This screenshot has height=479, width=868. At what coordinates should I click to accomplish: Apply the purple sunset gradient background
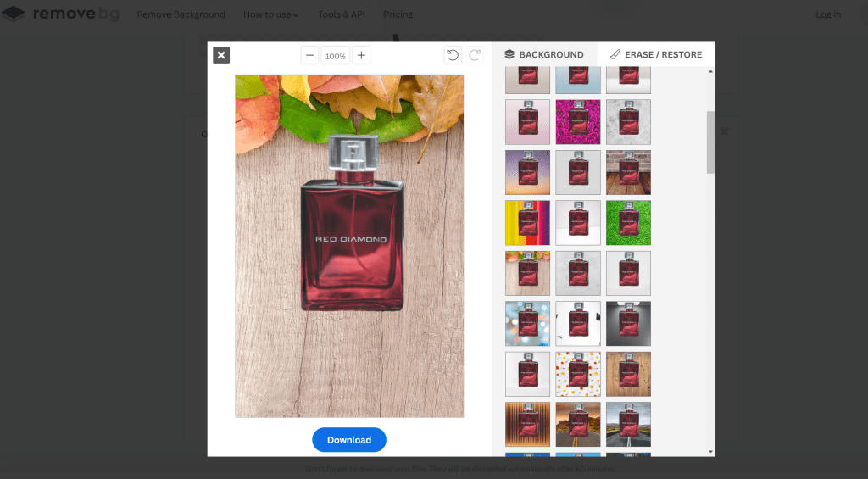(527, 172)
